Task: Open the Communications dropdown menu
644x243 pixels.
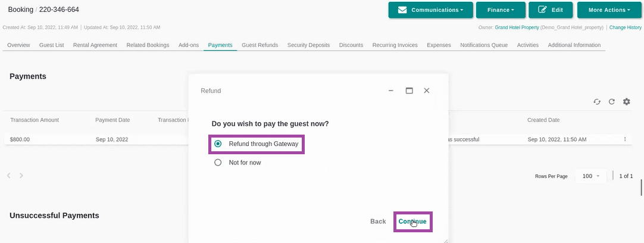Action: point(430,10)
